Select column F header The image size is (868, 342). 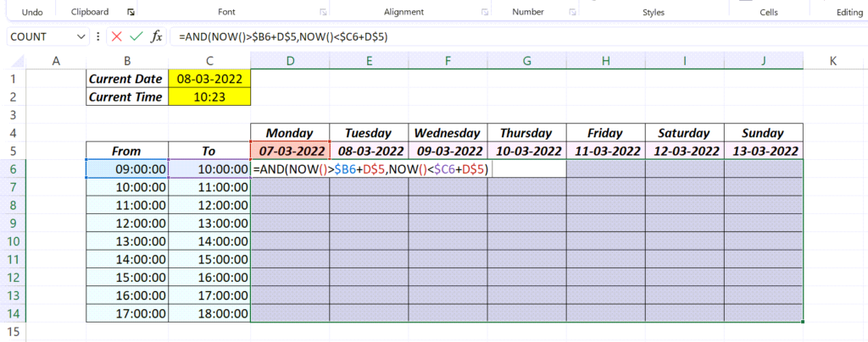pyautogui.click(x=448, y=61)
